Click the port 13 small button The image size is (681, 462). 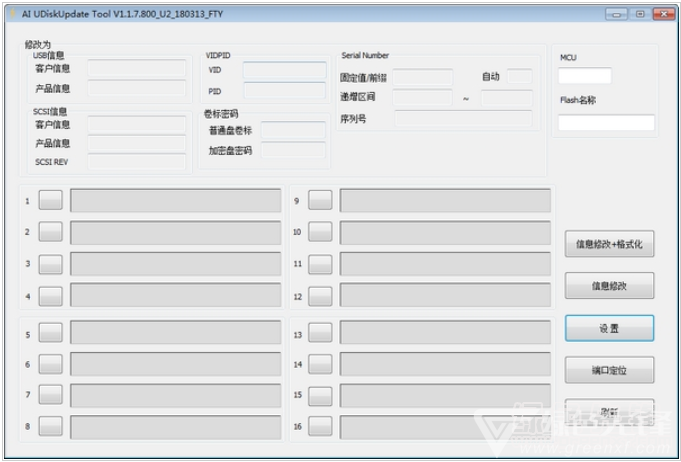point(320,333)
